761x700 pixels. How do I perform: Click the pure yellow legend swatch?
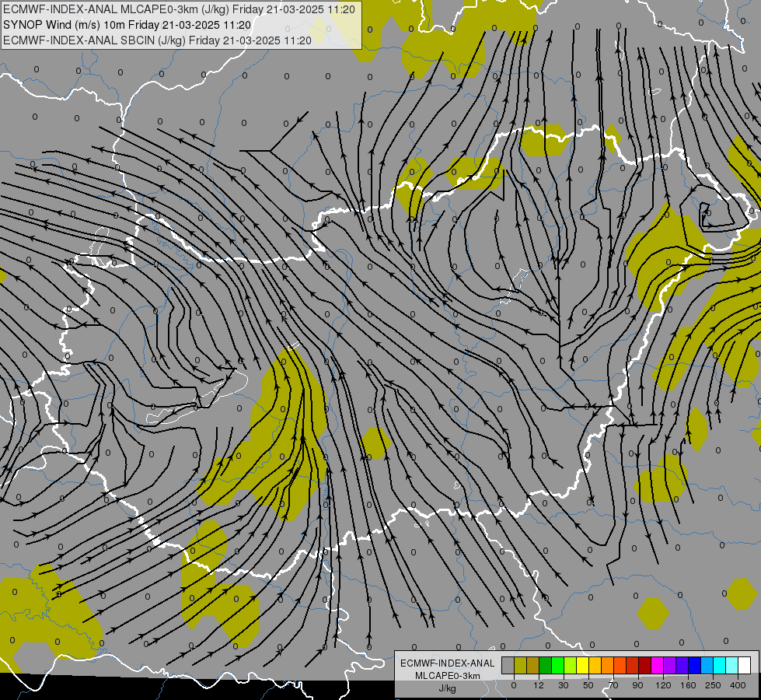pyautogui.click(x=582, y=665)
